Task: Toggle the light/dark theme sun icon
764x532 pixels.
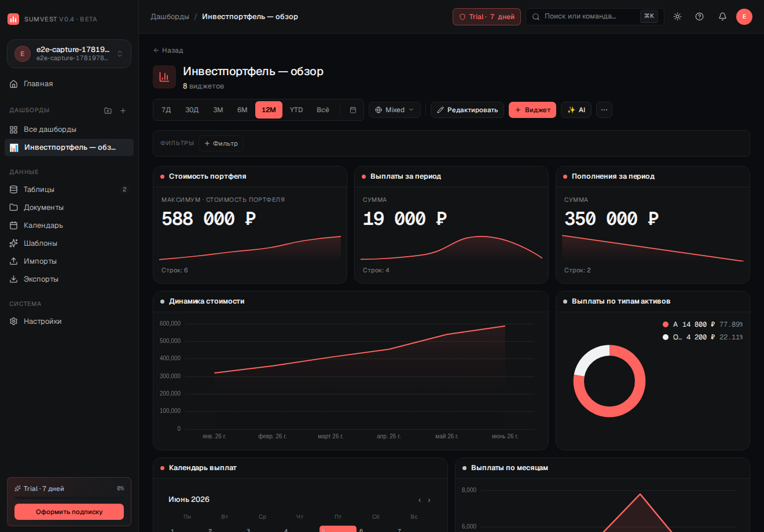Action: click(x=677, y=17)
